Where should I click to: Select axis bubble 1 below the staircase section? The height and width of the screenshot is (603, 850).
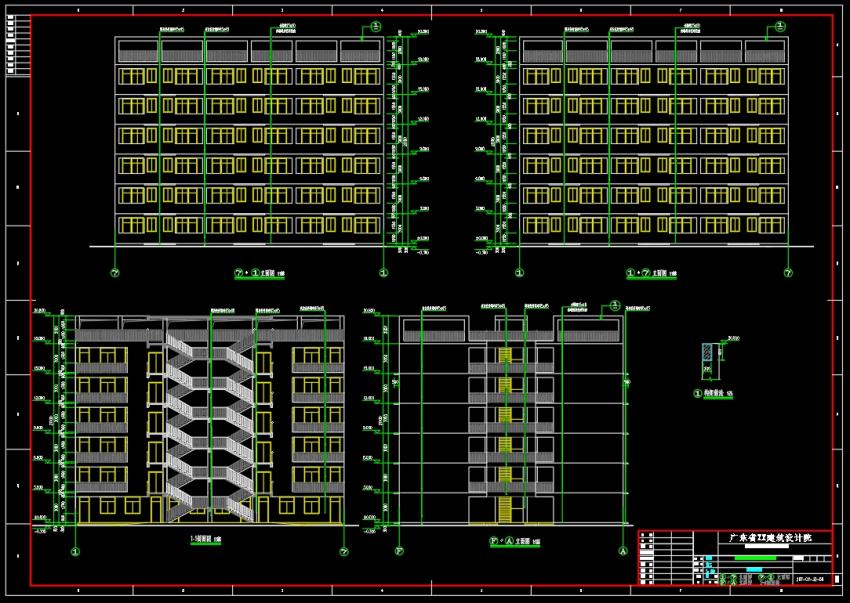(x=76, y=551)
